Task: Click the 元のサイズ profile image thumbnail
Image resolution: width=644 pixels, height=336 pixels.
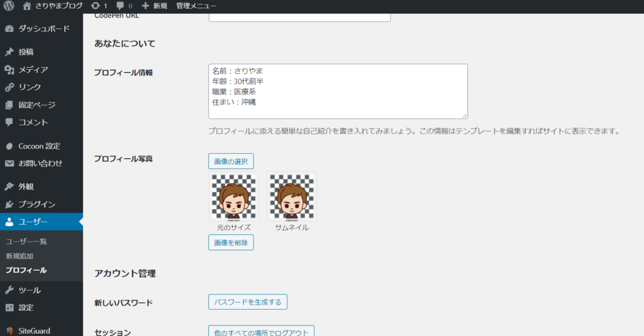Action: (x=234, y=197)
